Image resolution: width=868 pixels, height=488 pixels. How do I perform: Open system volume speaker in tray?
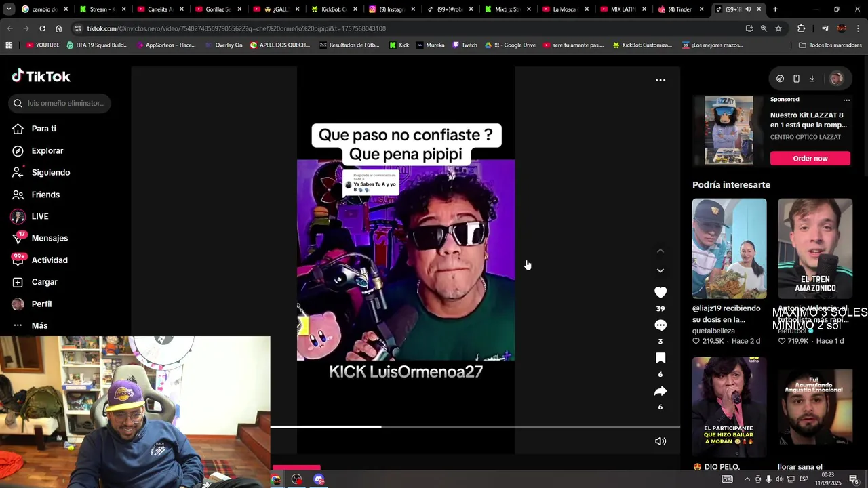779,479
